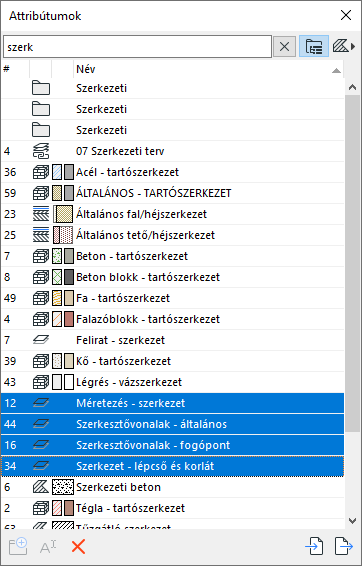Click the building material icon of 'Kő - tartószerkezet'
362x566 pixels.
[40, 361]
